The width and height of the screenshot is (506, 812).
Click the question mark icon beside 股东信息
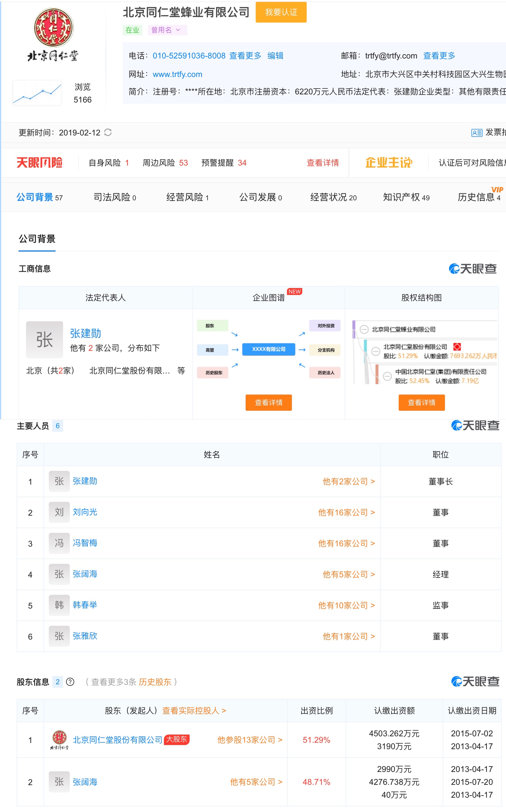(x=70, y=682)
